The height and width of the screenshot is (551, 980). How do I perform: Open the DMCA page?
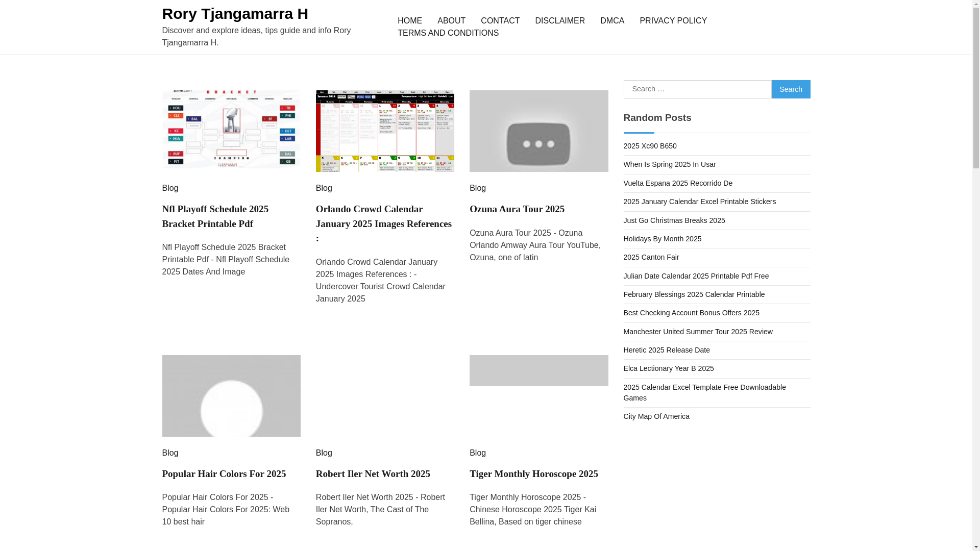pyautogui.click(x=612, y=21)
